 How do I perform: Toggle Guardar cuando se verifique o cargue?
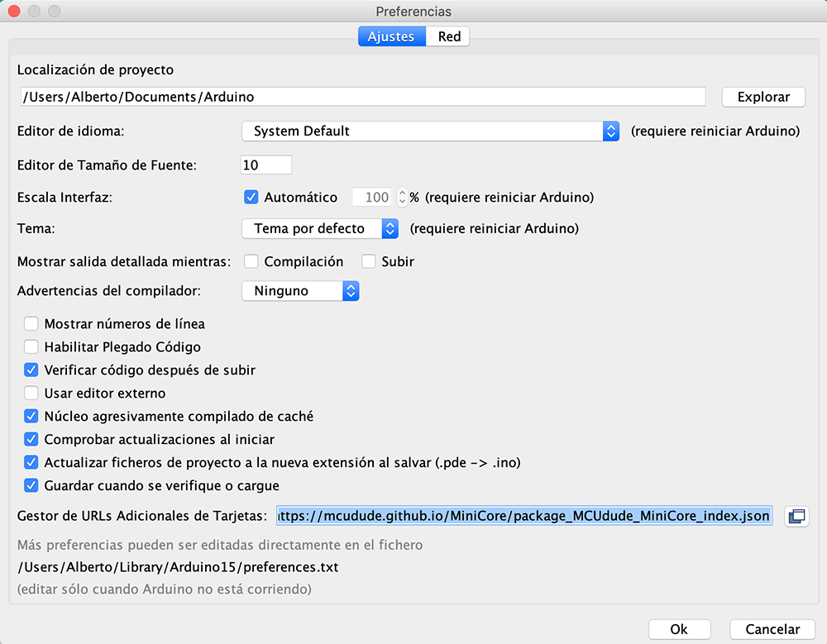click(x=31, y=486)
